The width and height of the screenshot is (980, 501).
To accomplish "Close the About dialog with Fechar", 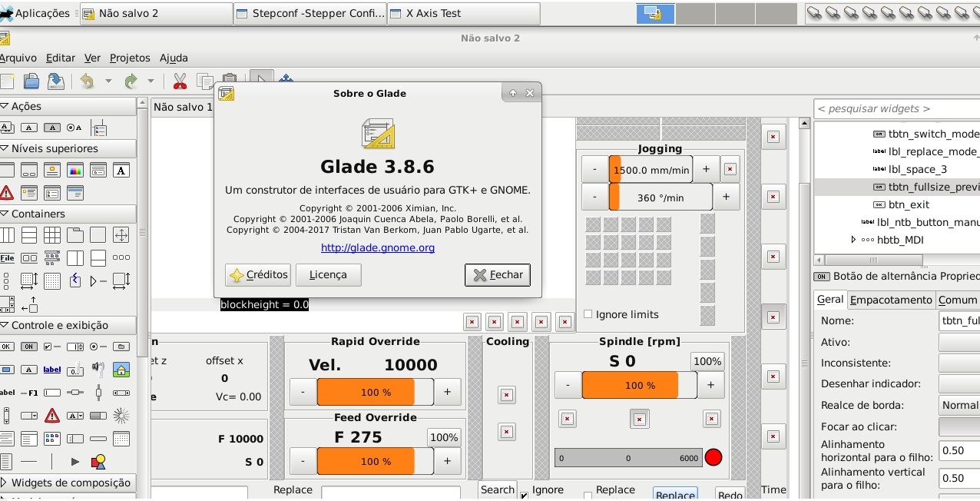I will (x=498, y=275).
